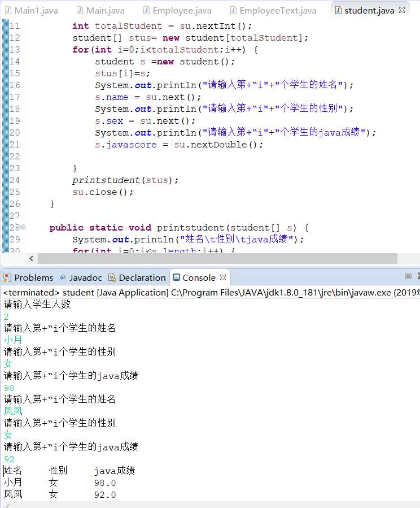Click the console toolbar icon at the right

pyautogui.click(x=408, y=276)
